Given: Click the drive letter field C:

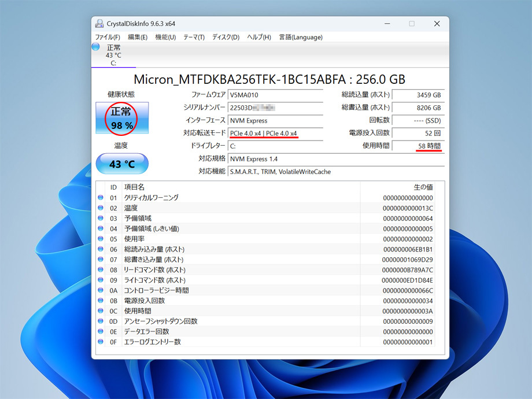Looking at the screenshot, I should click(x=275, y=146).
